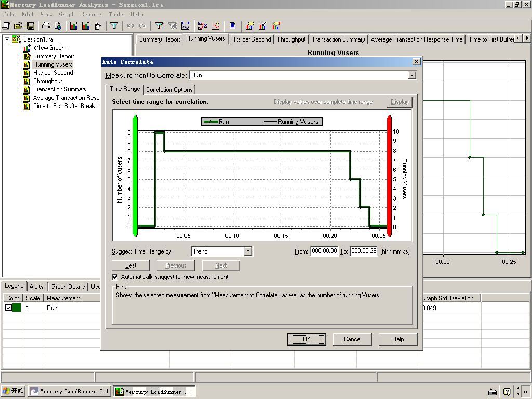The width and height of the screenshot is (532, 399).
Task: Click the Redo arrow icon
Action: coord(142,26)
